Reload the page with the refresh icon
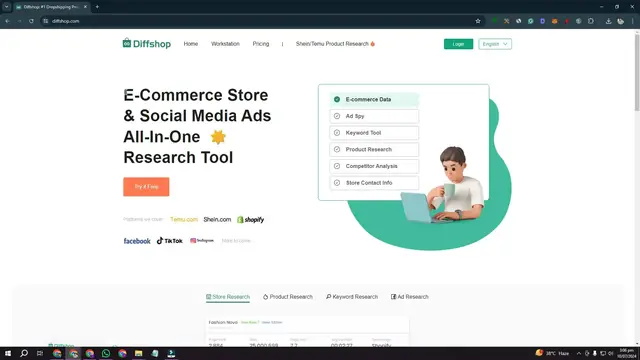Viewport: 640px width, 360px height. tap(31, 21)
